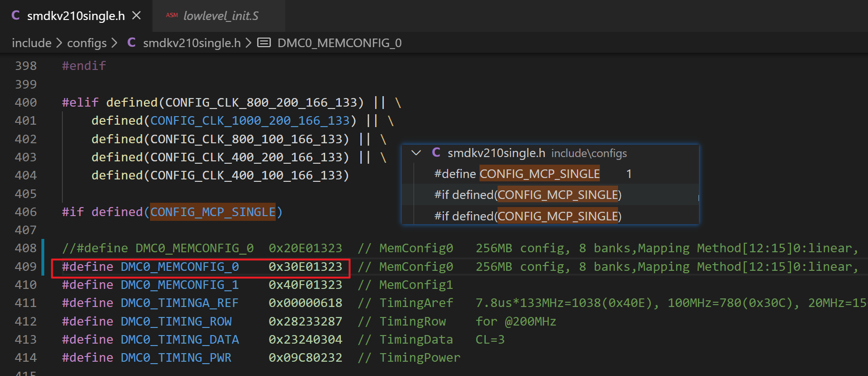Click line number 406 in the gutter
The height and width of the screenshot is (376, 868).
[26, 212]
